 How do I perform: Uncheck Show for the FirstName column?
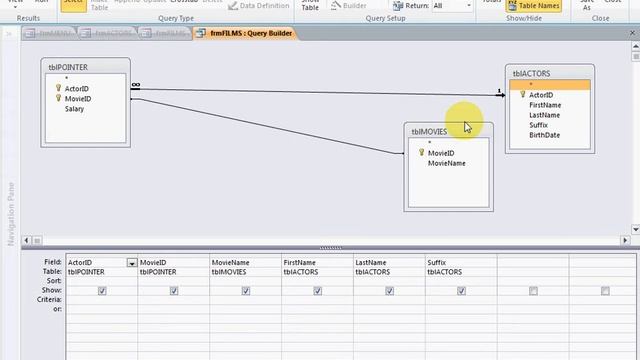318,291
